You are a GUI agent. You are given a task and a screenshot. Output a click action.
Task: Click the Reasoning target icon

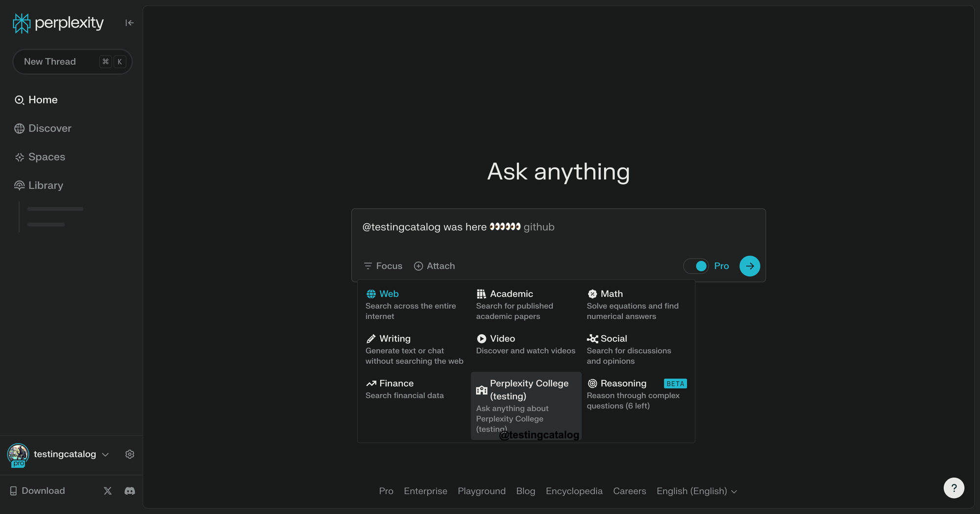[x=592, y=384]
